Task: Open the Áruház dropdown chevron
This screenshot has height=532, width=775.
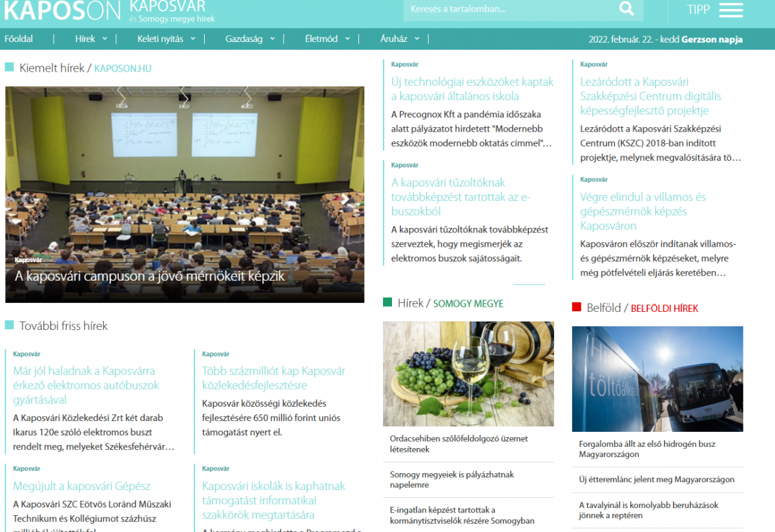Action: coord(417,39)
